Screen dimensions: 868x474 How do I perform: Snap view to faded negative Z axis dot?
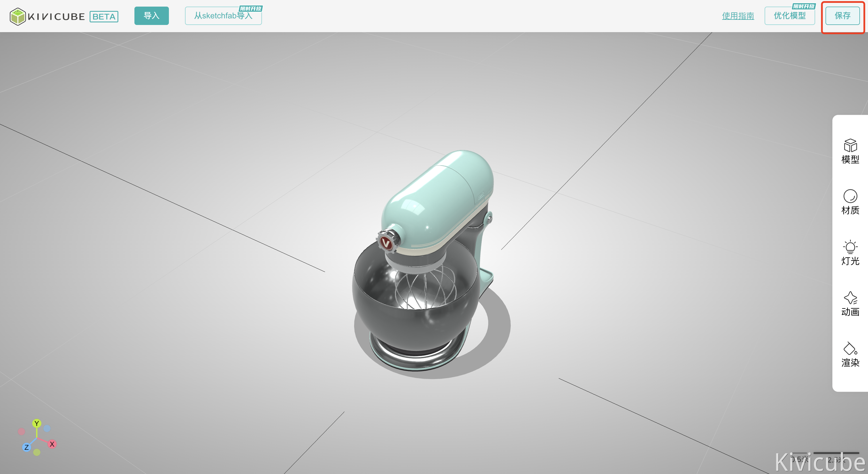(x=47, y=428)
